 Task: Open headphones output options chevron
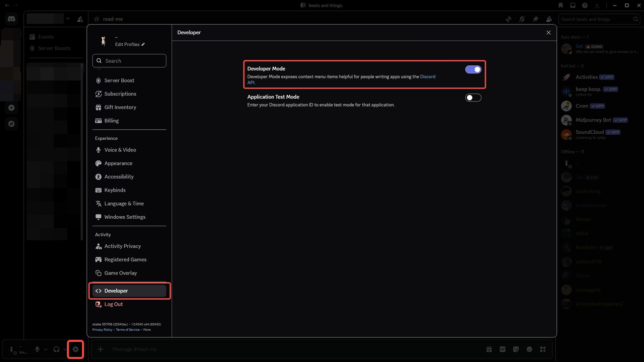[65, 349]
